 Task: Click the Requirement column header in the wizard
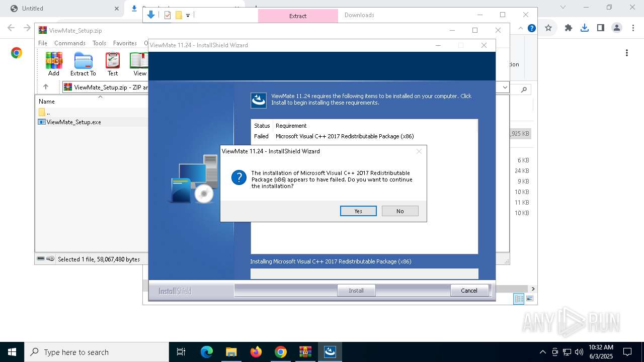[x=291, y=126]
